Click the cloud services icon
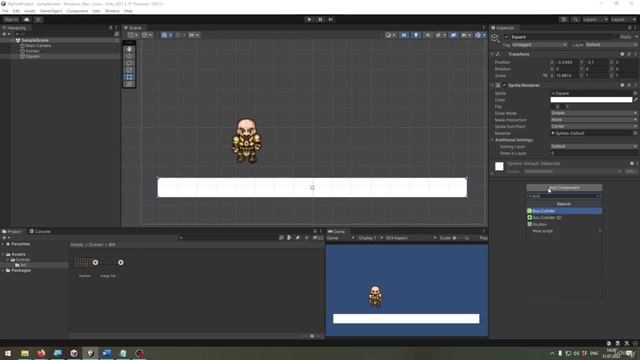The image size is (640, 360). coord(27,19)
